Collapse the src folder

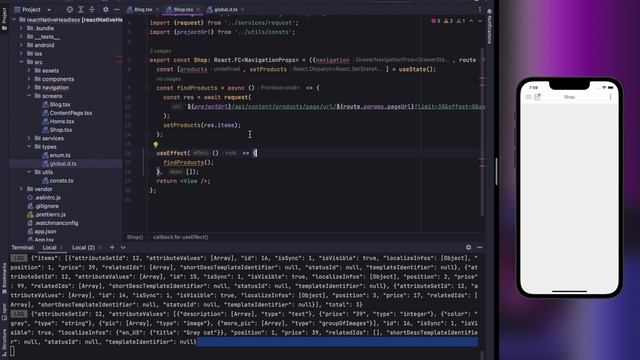pyautogui.click(x=22, y=62)
